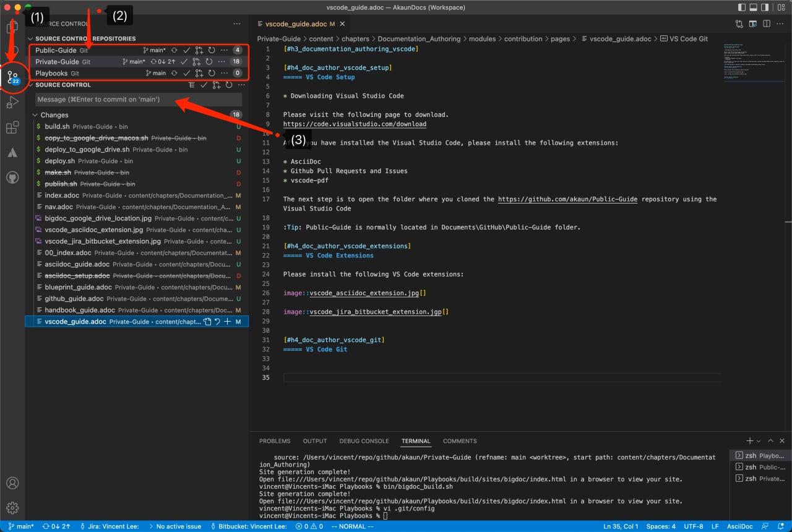Image resolution: width=792 pixels, height=532 pixels.
Task: Click the code.visualstudio.com download link
Action: 355,124
